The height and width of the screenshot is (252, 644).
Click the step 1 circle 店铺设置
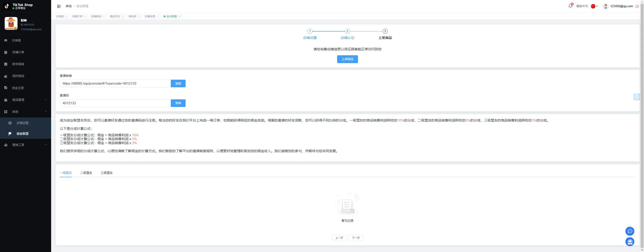(310, 31)
